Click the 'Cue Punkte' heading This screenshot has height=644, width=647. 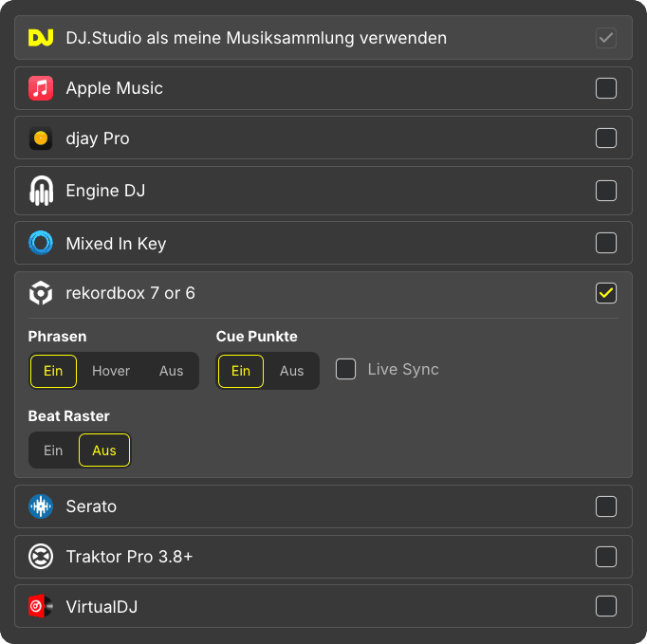pos(257,337)
